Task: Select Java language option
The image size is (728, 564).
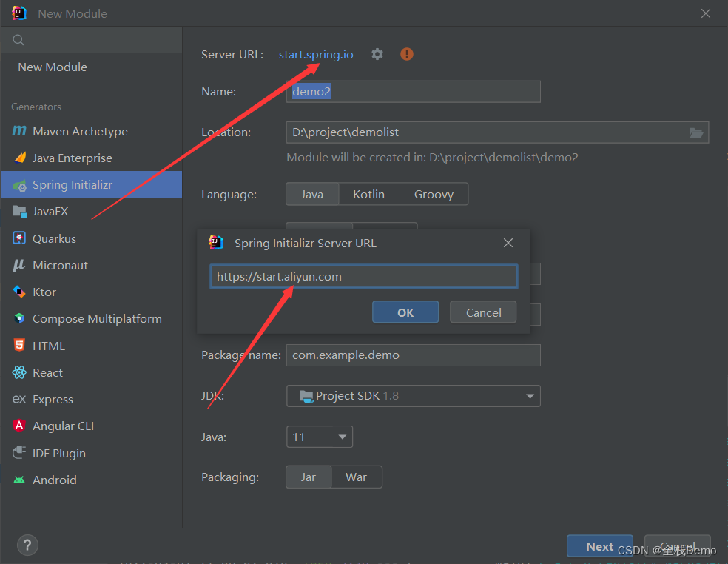Action: [312, 194]
